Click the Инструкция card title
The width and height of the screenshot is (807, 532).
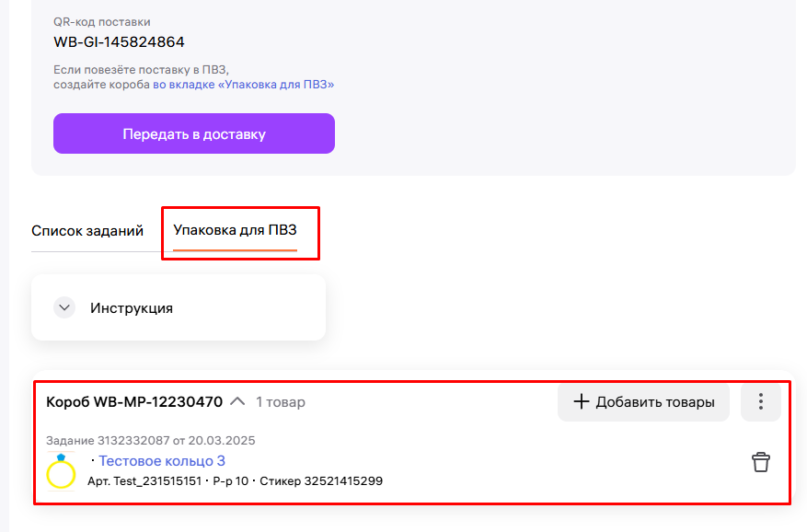point(132,308)
